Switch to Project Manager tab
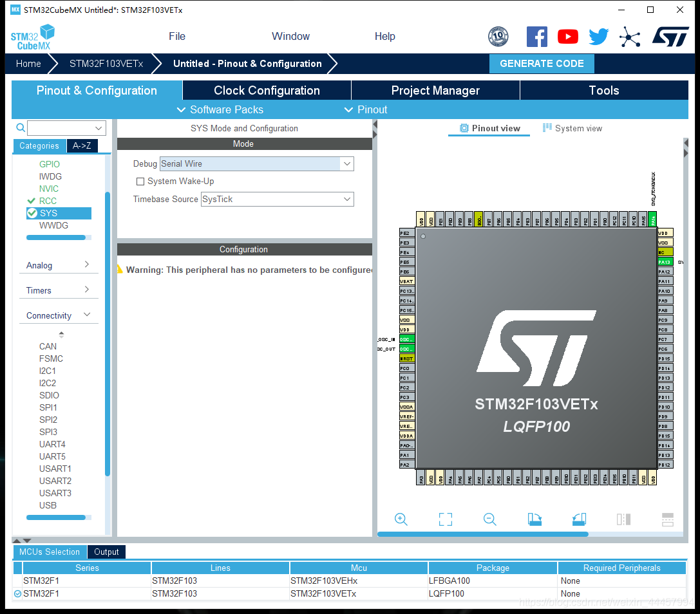The width and height of the screenshot is (700, 614). pos(436,90)
